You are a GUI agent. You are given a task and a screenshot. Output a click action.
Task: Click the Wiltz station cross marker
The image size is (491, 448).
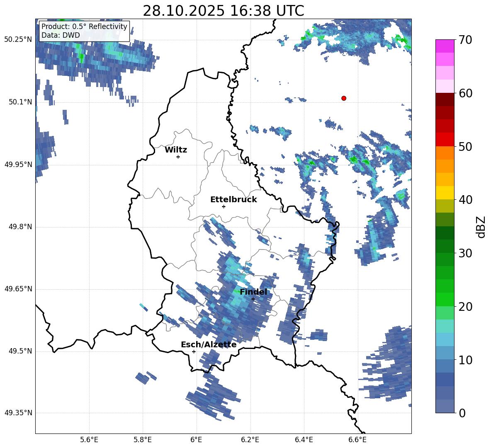(x=178, y=157)
